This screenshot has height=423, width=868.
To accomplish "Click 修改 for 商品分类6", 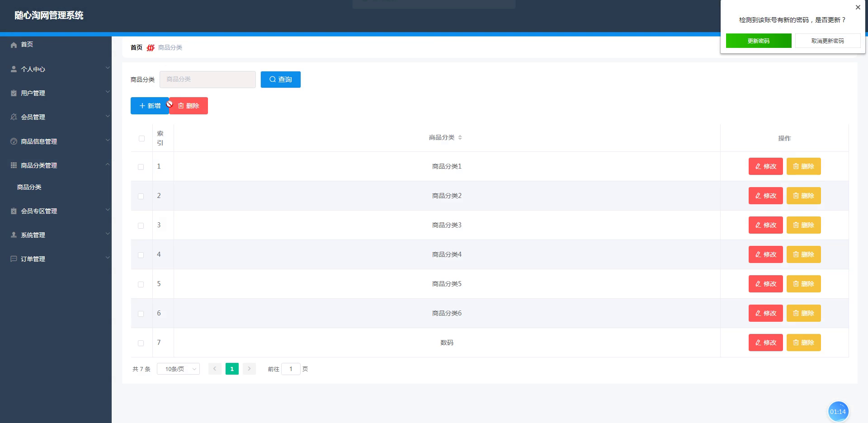I will tap(765, 313).
